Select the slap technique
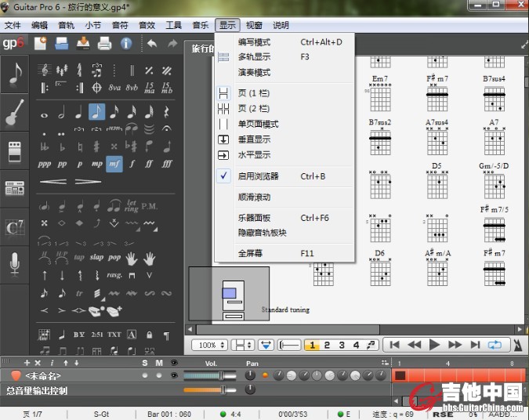 click(x=96, y=257)
